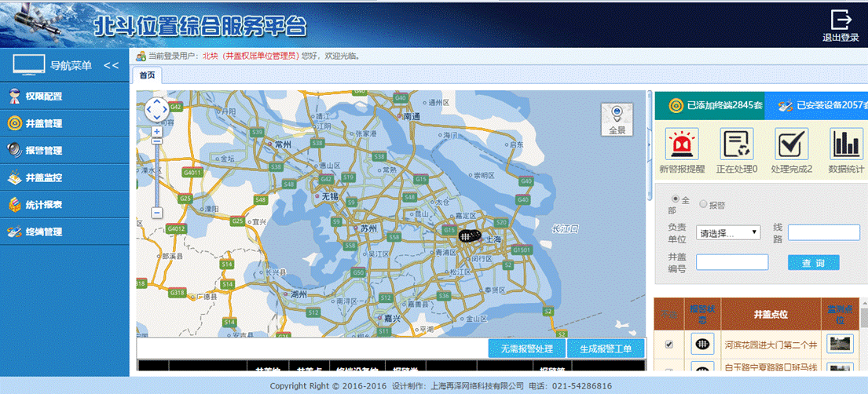This screenshot has height=394, width=868.
Task: Open the 正在处理 processing icon
Action: click(x=736, y=144)
